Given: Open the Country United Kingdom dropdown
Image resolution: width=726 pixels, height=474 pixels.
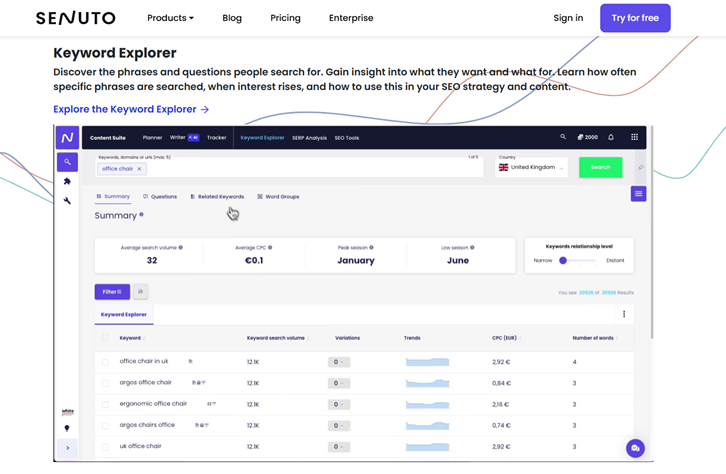Looking at the screenshot, I should point(532,167).
